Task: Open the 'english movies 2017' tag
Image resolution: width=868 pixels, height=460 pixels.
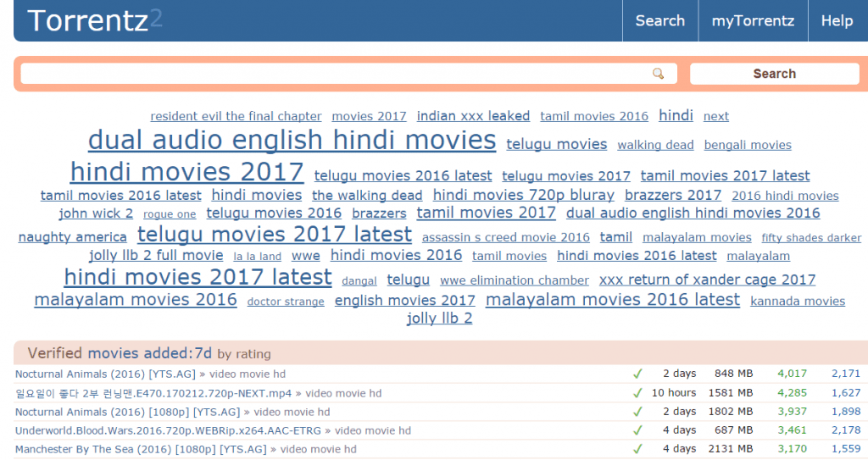Action: (x=404, y=301)
